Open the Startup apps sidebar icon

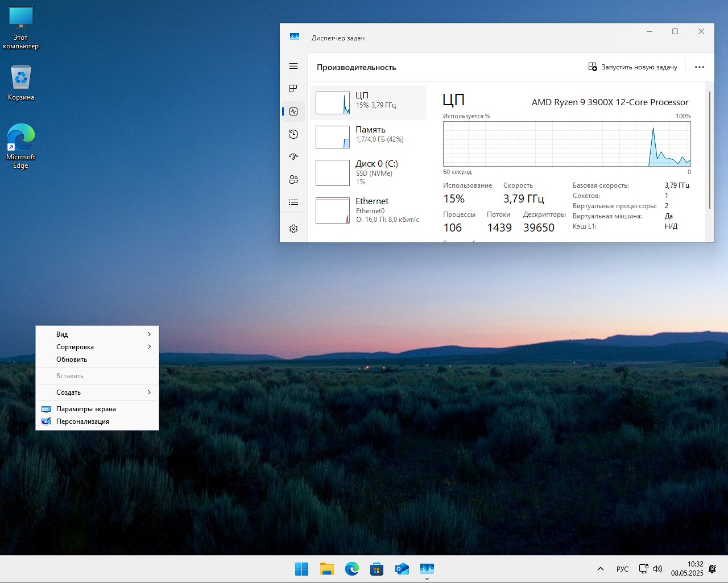[x=293, y=156]
